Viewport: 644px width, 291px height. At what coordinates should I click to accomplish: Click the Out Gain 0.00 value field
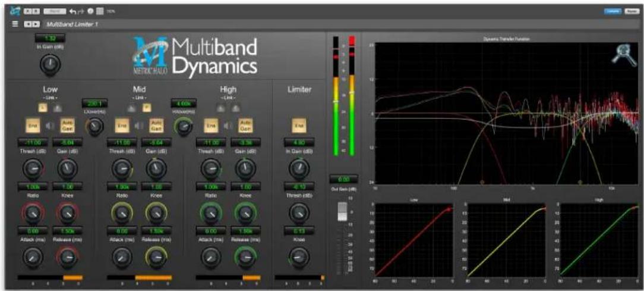pos(344,180)
